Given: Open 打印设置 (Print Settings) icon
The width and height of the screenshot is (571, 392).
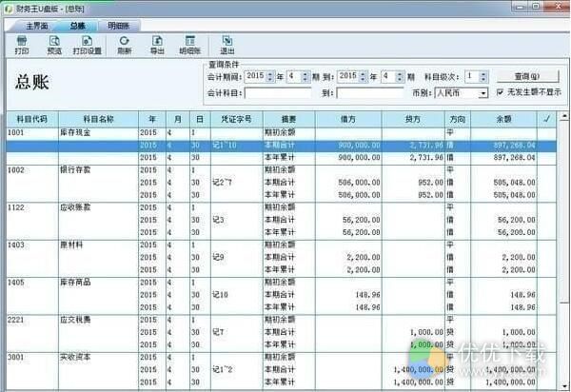Looking at the screenshot, I should [x=87, y=46].
